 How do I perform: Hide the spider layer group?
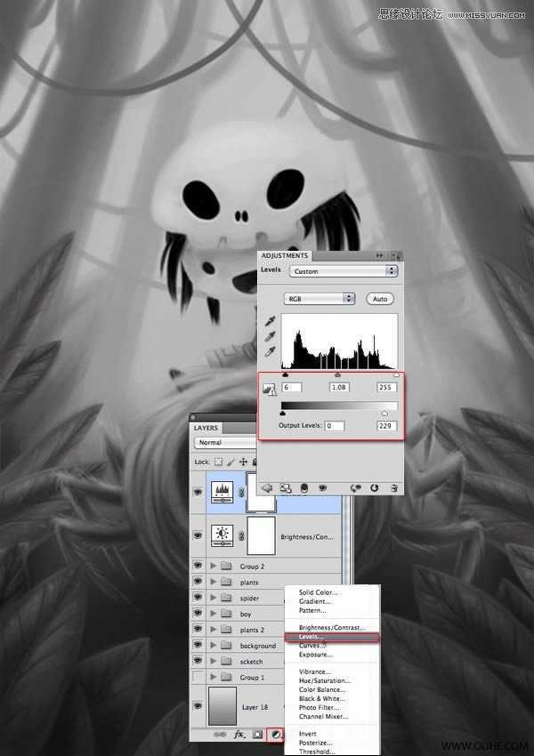coord(198,598)
